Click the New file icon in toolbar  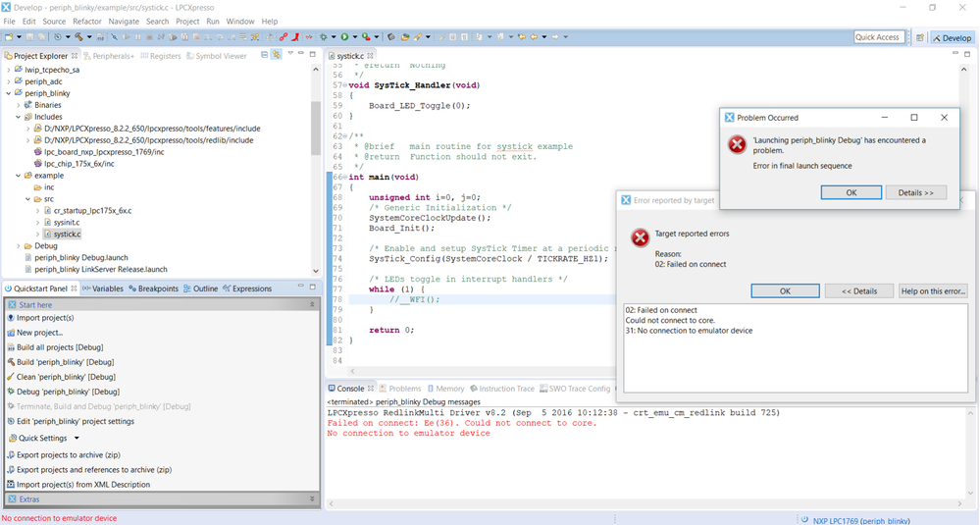click(9, 37)
